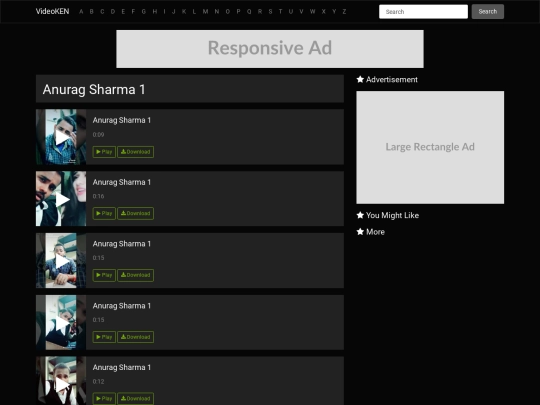Select letter E in alphabet navigation
The height and width of the screenshot is (405, 540).
coord(123,12)
